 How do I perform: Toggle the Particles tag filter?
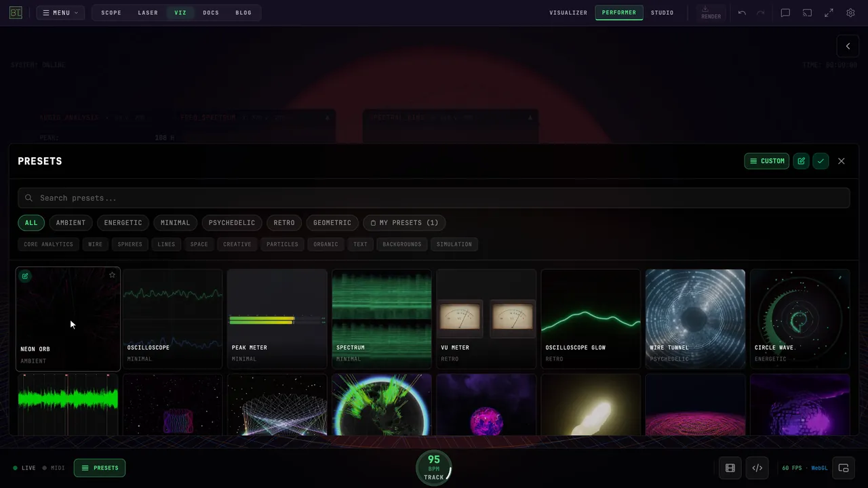pyautogui.click(x=282, y=244)
